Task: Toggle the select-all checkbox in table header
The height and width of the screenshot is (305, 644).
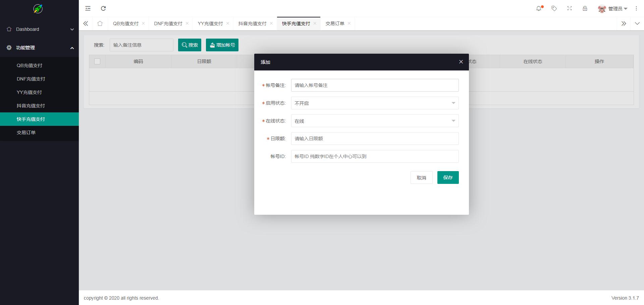Action: point(97,61)
